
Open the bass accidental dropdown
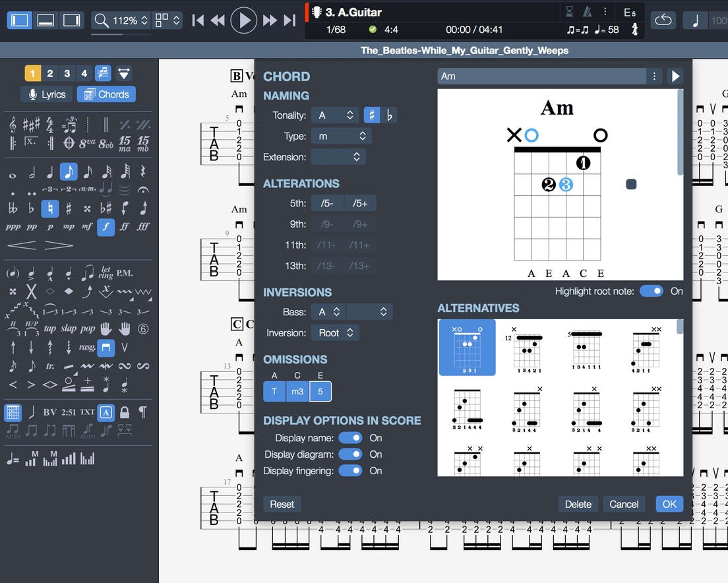point(369,312)
